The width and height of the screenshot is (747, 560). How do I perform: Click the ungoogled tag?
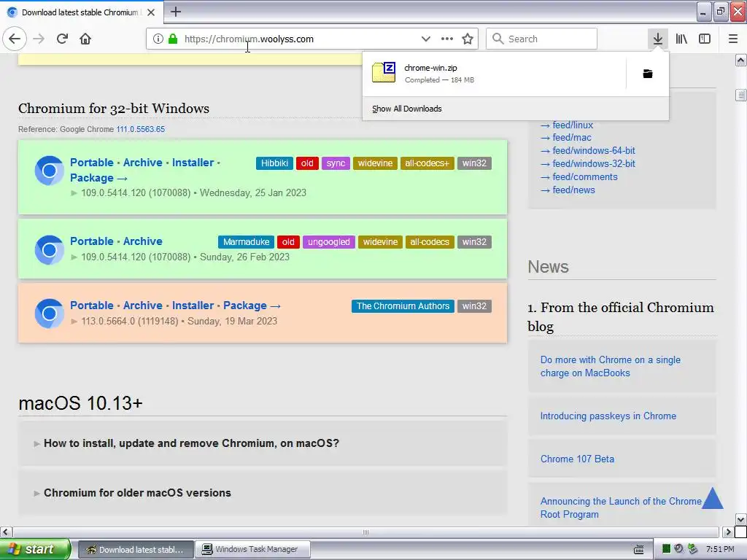[x=329, y=242]
